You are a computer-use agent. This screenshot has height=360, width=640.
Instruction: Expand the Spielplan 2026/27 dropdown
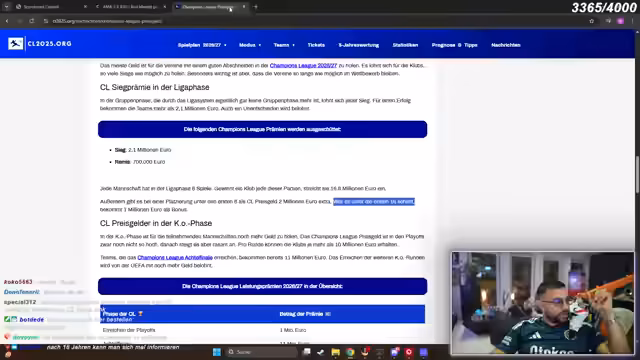[202, 45]
